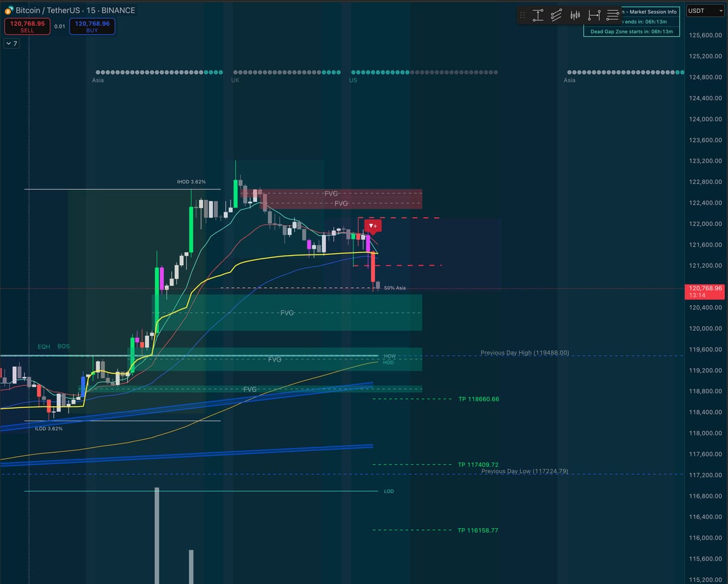Click the Previous Day High (119488.00) label
Screen dimensions: 728x584
[x=525, y=352]
